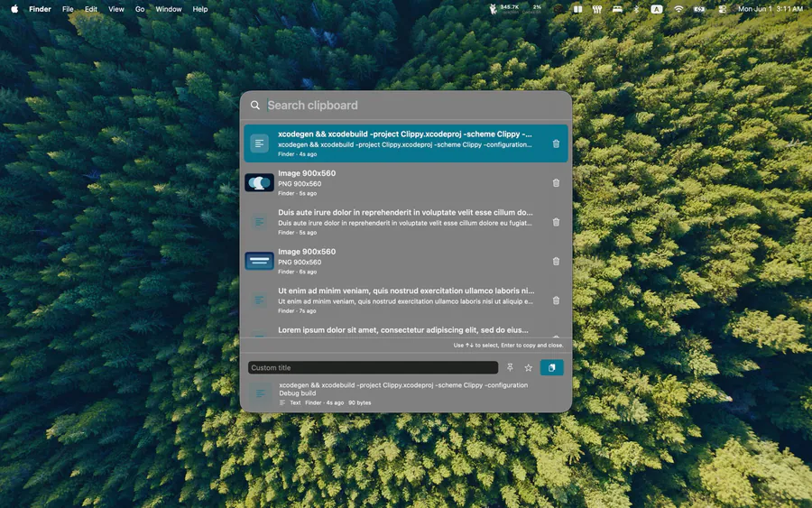Delete the Image 900x560 entry from 6s ago
This screenshot has height=508, width=812.
click(556, 262)
